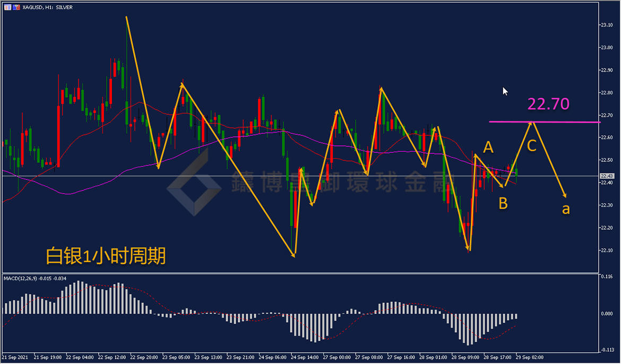
Task: Click the 白银1小时周期 text annotation
Action: point(106,256)
